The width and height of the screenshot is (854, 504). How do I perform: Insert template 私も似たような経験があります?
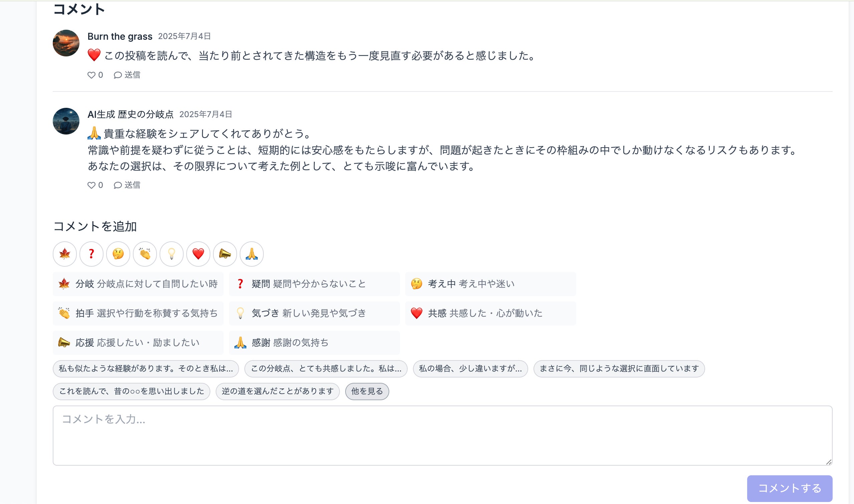pyautogui.click(x=146, y=368)
